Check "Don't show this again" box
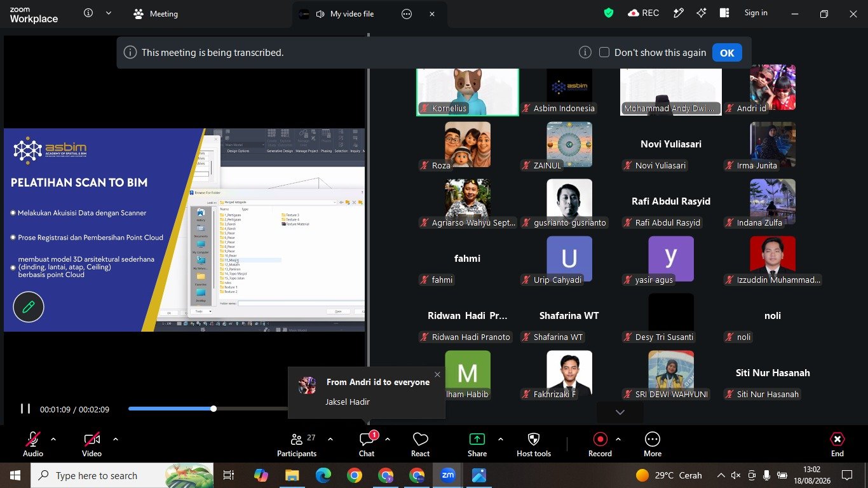The width and height of the screenshot is (868, 488). click(604, 52)
